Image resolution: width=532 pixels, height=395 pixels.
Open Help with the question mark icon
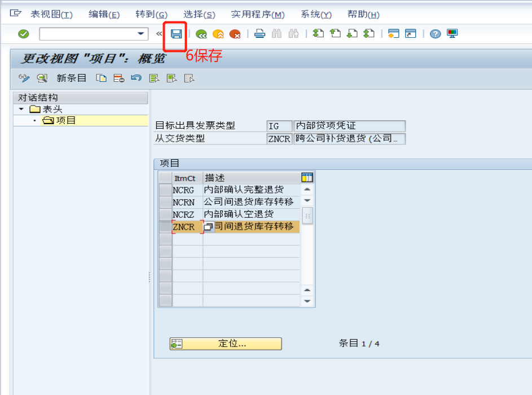436,34
